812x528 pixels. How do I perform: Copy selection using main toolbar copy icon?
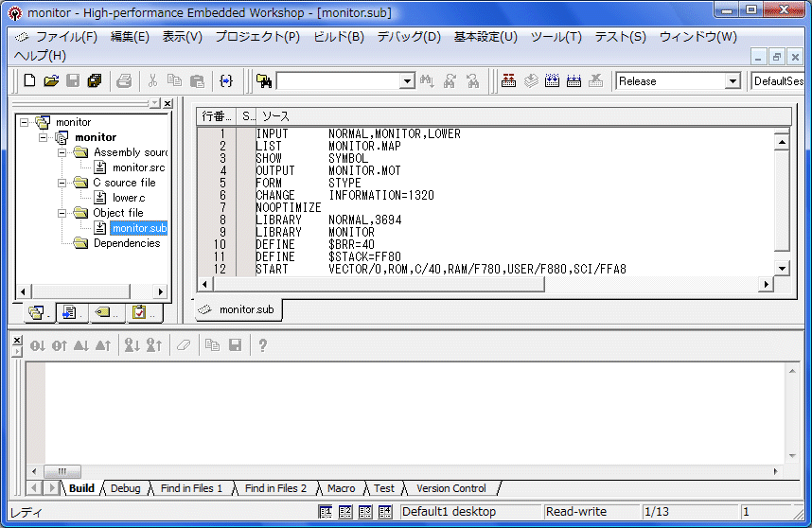(174, 80)
